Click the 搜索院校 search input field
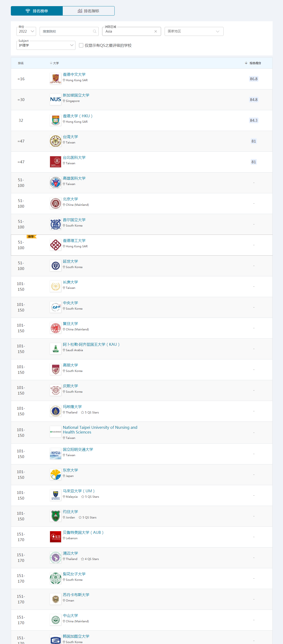This screenshot has height=644, width=283. click(66, 31)
